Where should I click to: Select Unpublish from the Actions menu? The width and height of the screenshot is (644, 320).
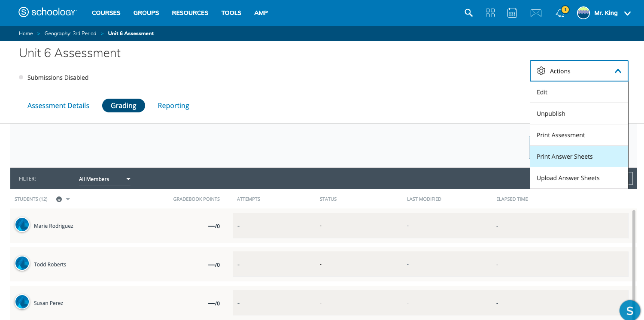[551, 114]
